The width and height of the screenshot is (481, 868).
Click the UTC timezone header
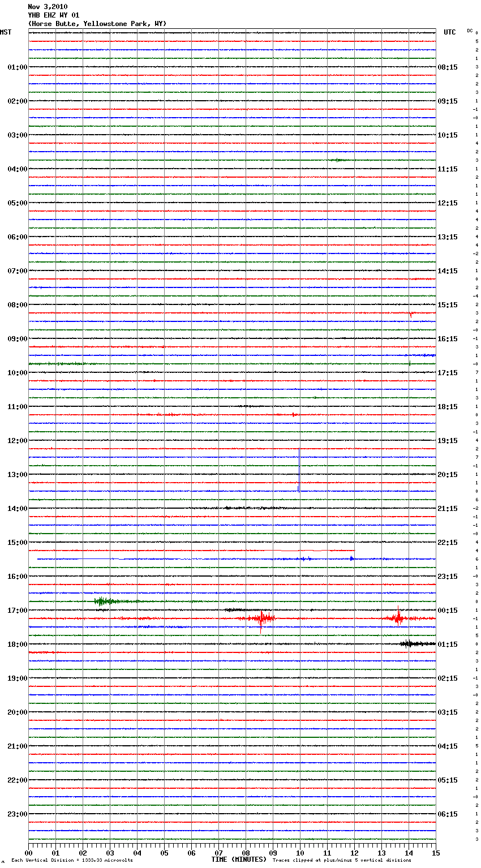[x=450, y=32]
